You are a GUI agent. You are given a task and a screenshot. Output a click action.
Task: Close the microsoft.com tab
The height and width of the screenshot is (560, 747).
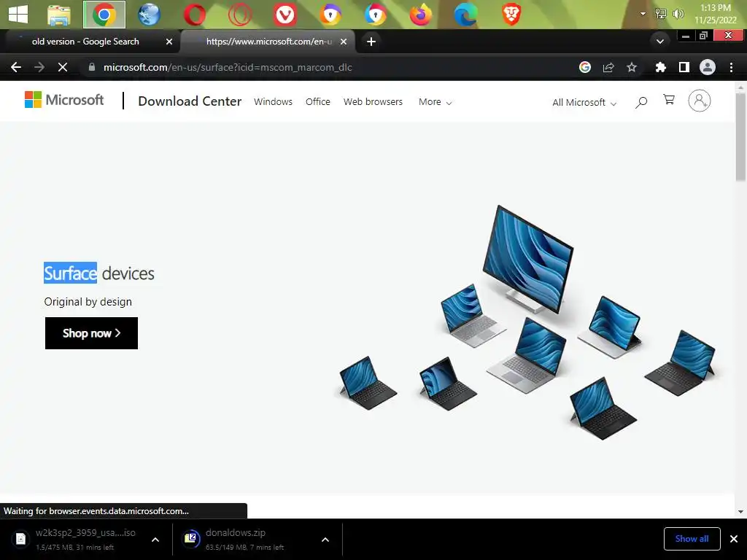point(344,42)
